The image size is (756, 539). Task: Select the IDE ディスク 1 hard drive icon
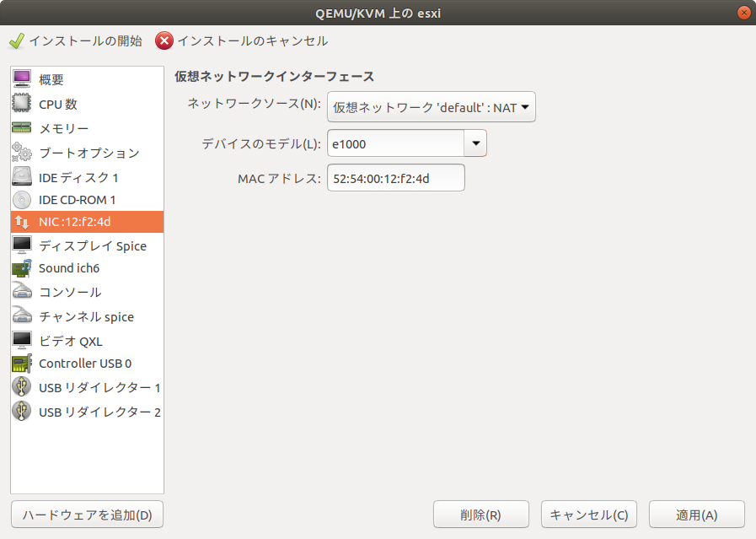22,176
